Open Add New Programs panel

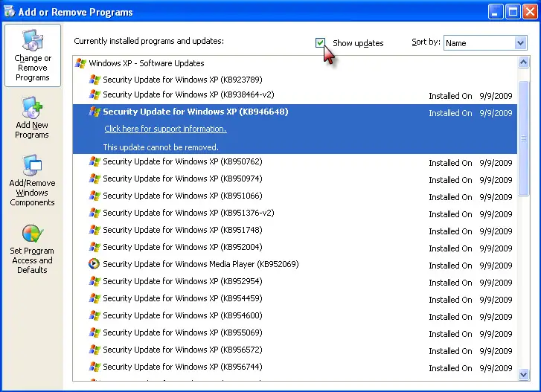[32, 118]
